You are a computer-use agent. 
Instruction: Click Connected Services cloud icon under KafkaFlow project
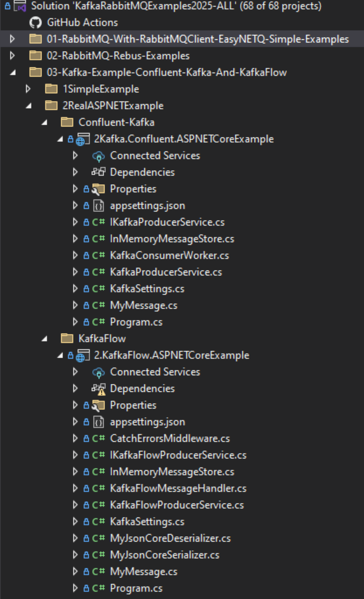click(x=98, y=372)
